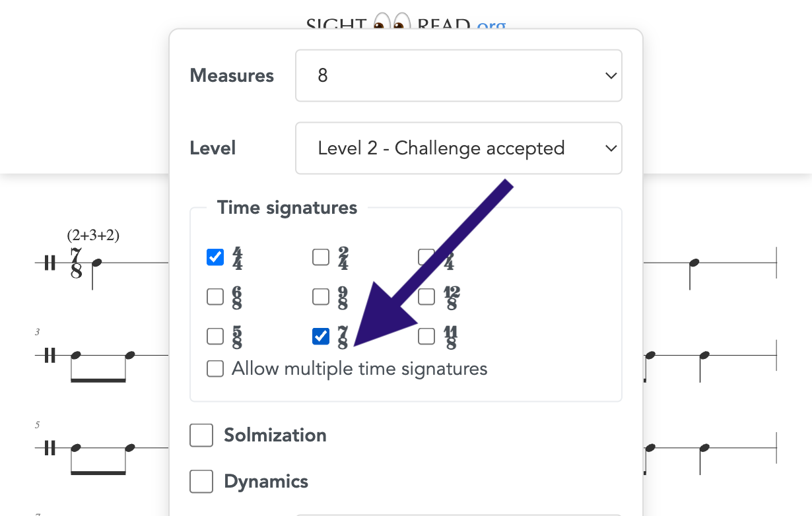
Task: Click the 2/4 time signature symbol
Action: tap(342, 257)
